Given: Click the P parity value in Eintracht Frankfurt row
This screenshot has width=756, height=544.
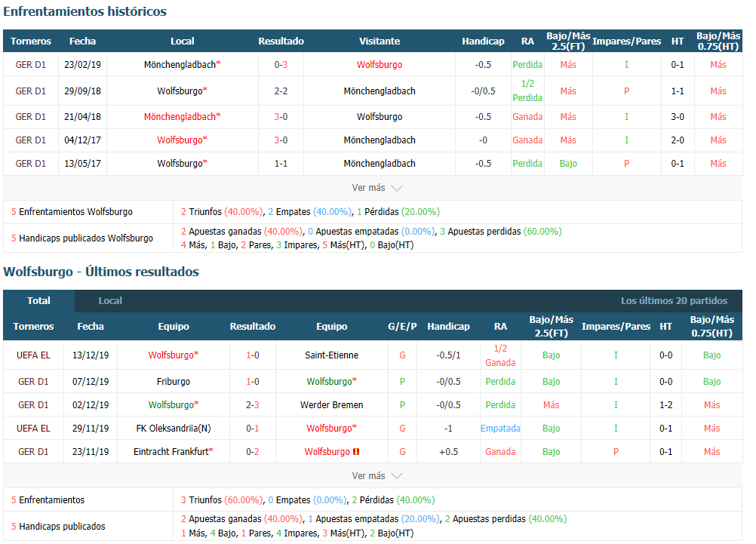Looking at the screenshot, I should pyautogui.click(x=616, y=452).
